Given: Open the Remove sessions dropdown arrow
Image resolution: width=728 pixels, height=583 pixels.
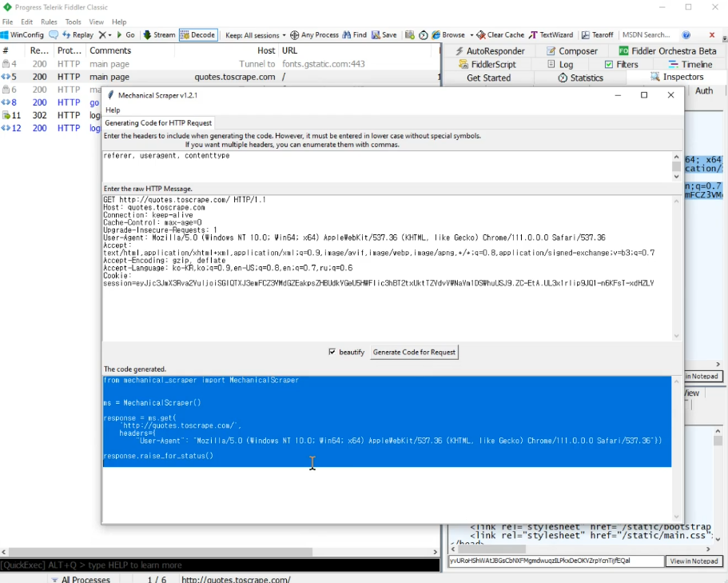Looking at the screenshot, I should click(110, 35).
